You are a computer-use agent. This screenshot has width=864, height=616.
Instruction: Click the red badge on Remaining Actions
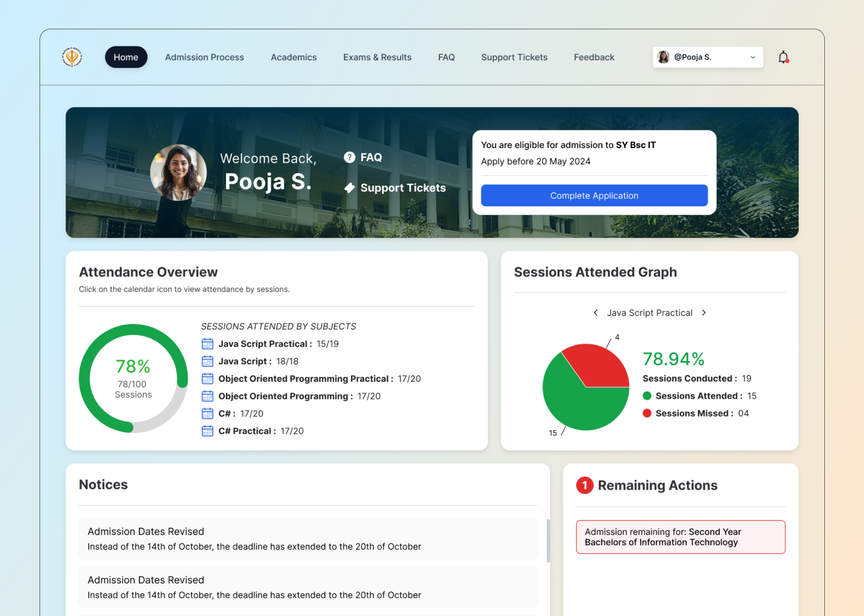coord(585,485)
